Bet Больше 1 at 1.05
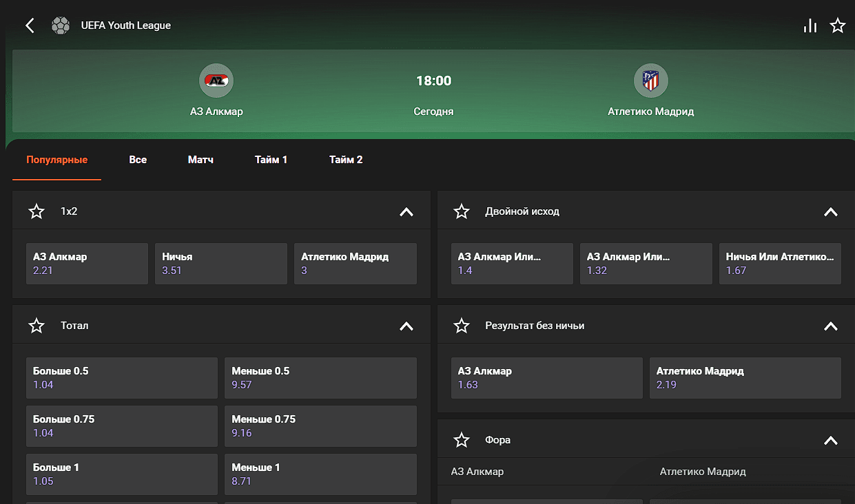Image resolution: width=855 pixels, height=504 pixels. point(122,474)
